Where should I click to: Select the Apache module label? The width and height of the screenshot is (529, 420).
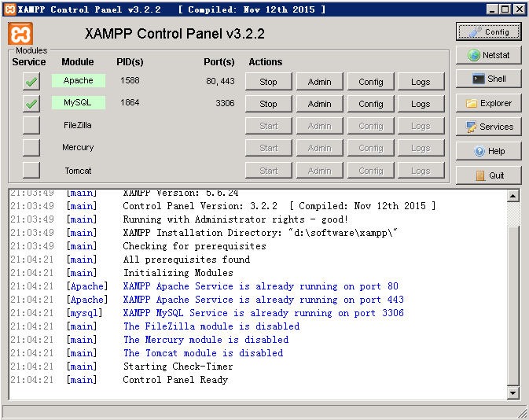[x=79, y=81]
